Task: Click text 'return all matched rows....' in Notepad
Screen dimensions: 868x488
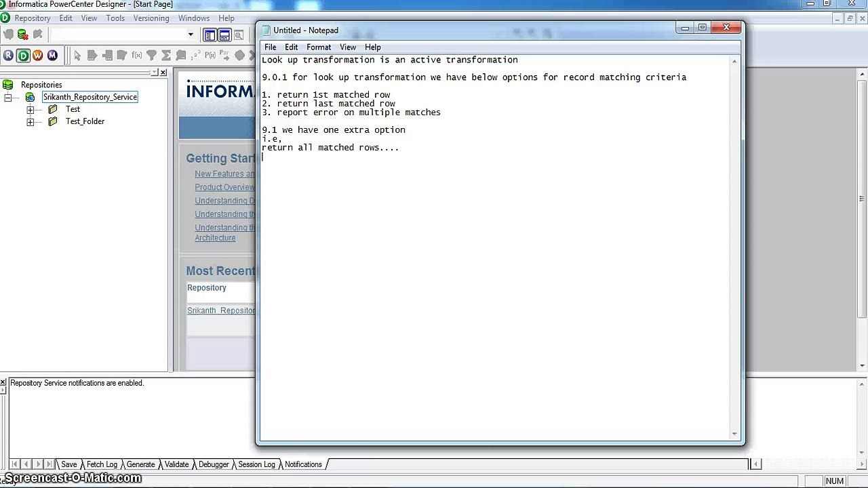Action: tap(330, 148)
